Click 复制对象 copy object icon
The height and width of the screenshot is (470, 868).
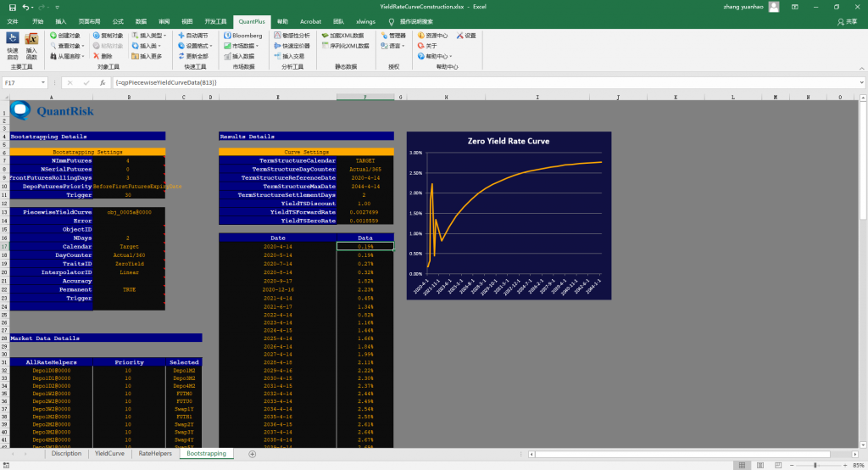(108, 36)
